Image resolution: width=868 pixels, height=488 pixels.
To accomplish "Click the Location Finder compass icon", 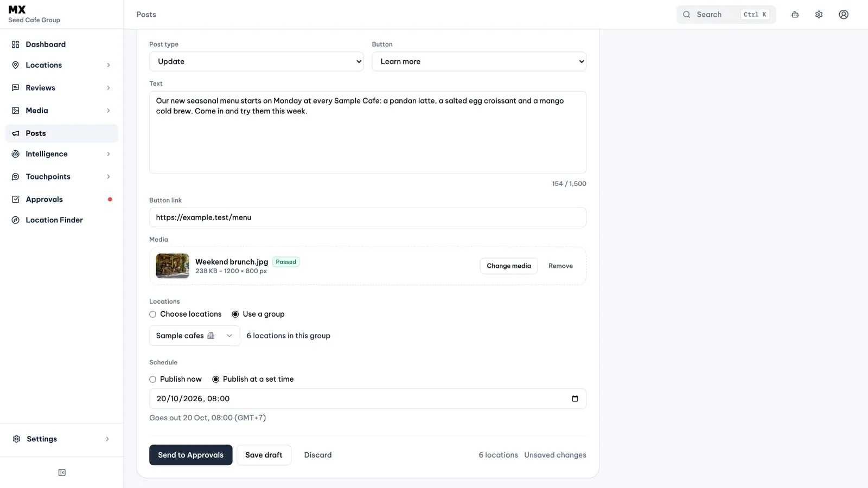I will coord(16,220).
